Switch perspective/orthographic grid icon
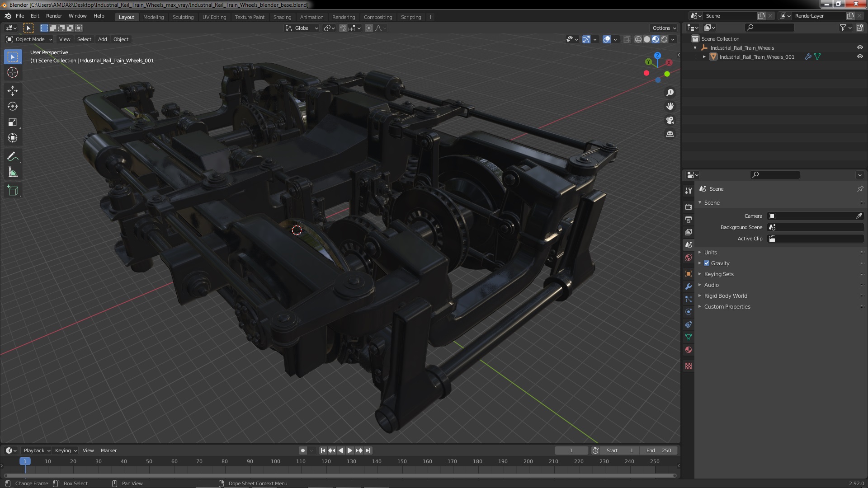This screenshot has height=488, width=868. point(670,134)
